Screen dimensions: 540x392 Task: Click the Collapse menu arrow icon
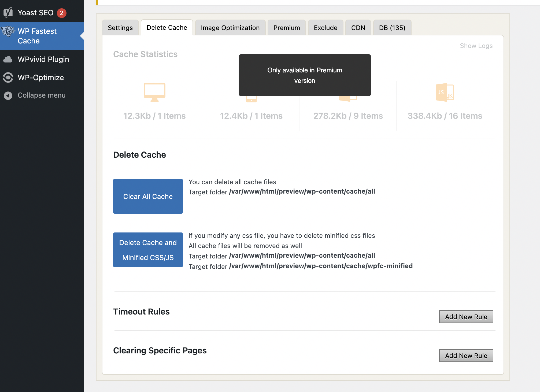click(8, 95)
